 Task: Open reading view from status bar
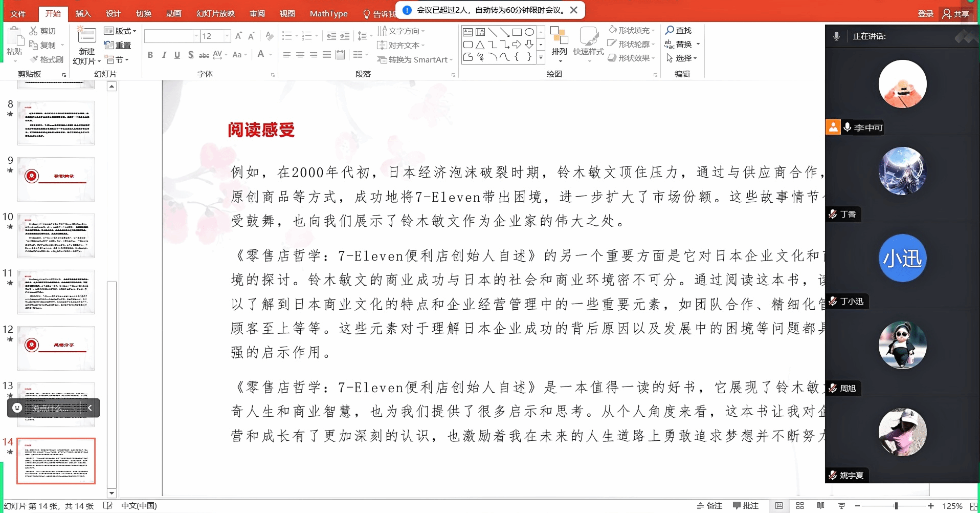click(820, 506)
